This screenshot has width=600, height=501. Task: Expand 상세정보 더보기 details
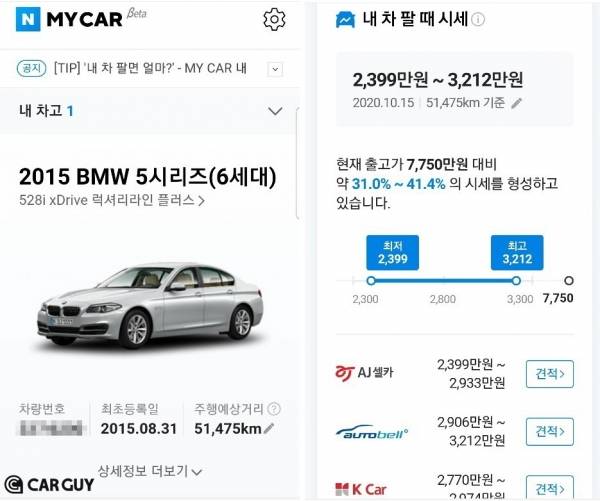tap(150, 471)
